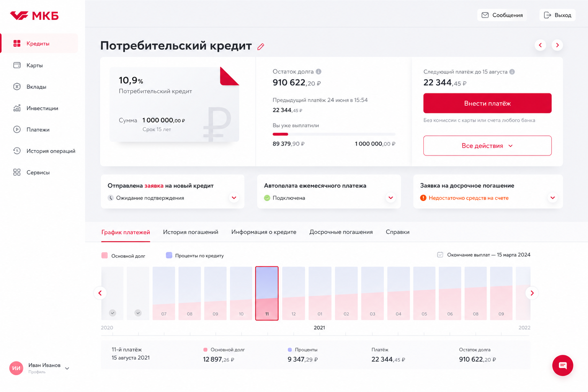
Task: Click the MKB bank logo
Action: click(x=34, y=16)
